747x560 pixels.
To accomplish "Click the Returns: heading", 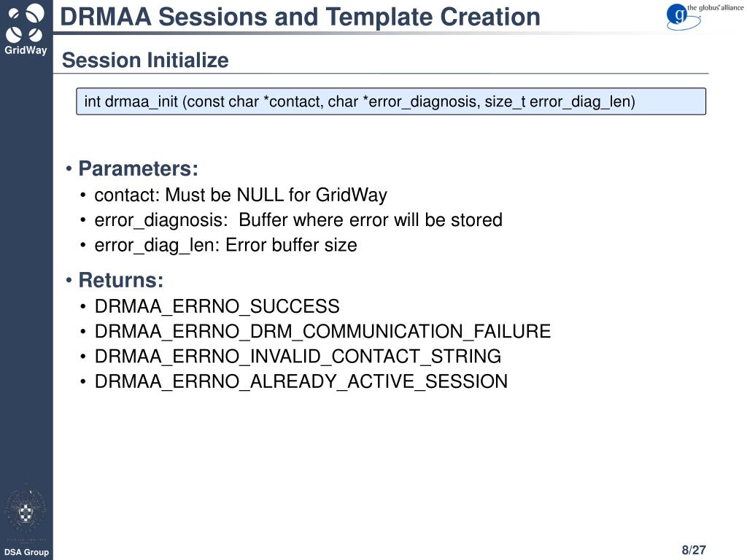I will click(x=120, y=280).
